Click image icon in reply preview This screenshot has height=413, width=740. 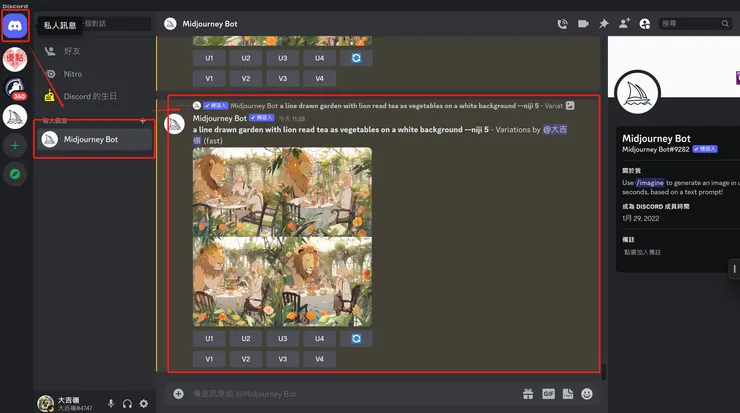(570, 106)
